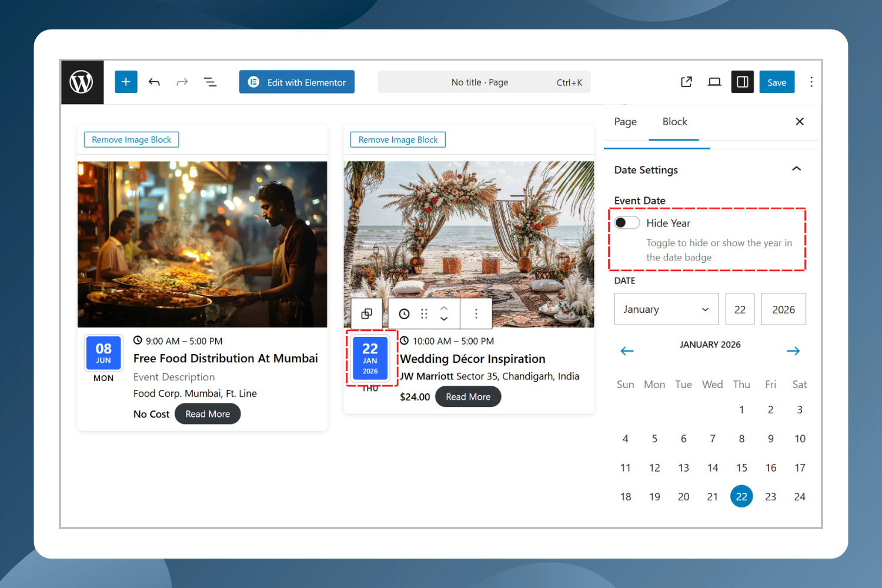Open the document overview list icon

coord(210,82)
